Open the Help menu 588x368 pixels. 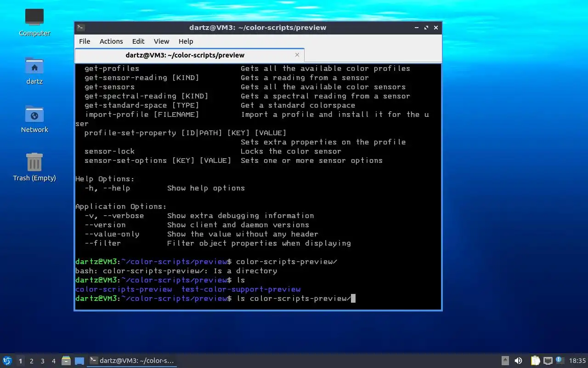186,41
